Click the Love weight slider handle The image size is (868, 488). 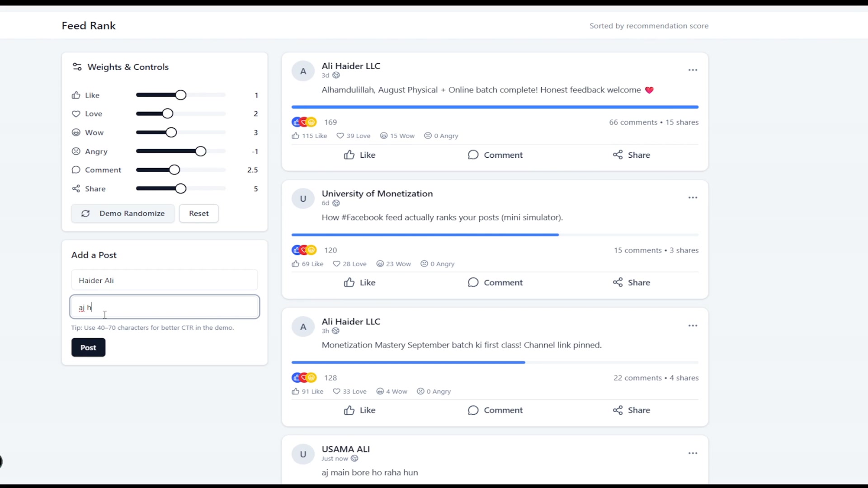[x=168, y=113]
